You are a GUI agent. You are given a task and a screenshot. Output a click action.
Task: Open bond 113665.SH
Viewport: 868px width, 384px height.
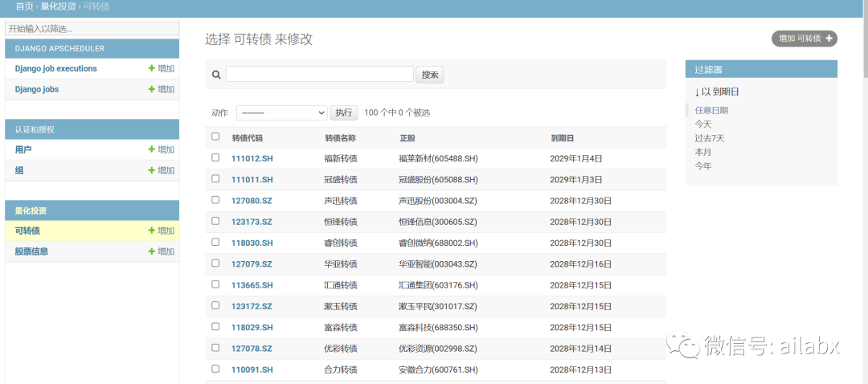click(x=252, y=285)
